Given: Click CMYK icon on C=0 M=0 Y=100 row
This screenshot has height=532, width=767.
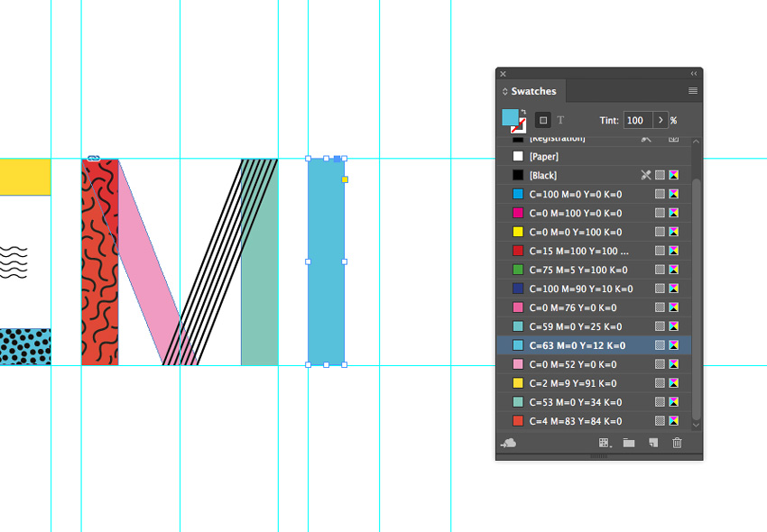Looking at the screenshot, I should point(673,232).
